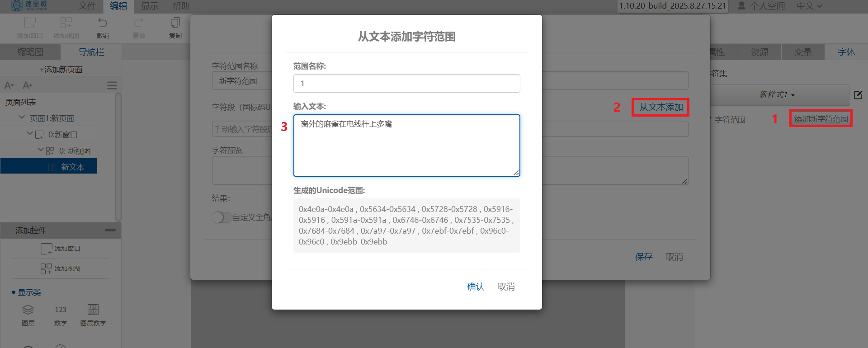
Task: Click the 范围名称 input field
Action: click(x=406, y=84)
